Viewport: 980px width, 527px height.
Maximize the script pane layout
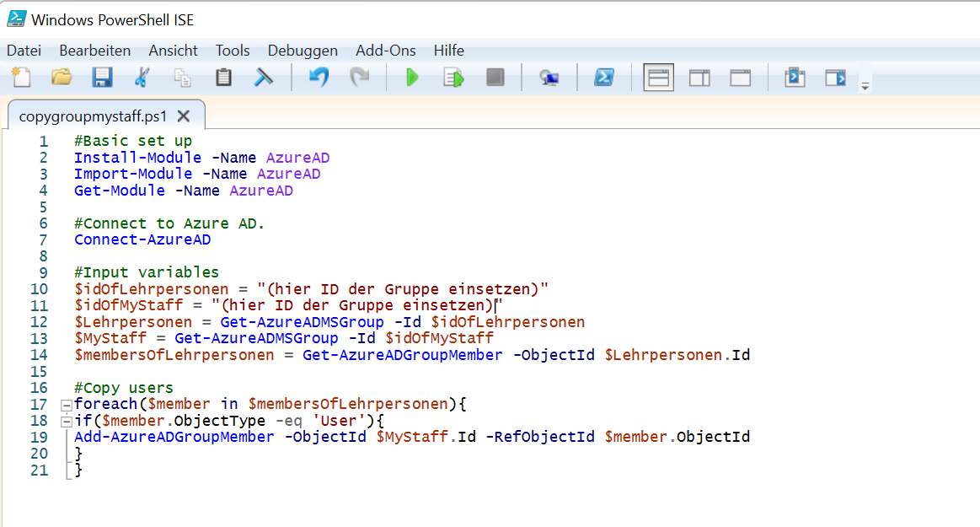(x=740, y=78)
